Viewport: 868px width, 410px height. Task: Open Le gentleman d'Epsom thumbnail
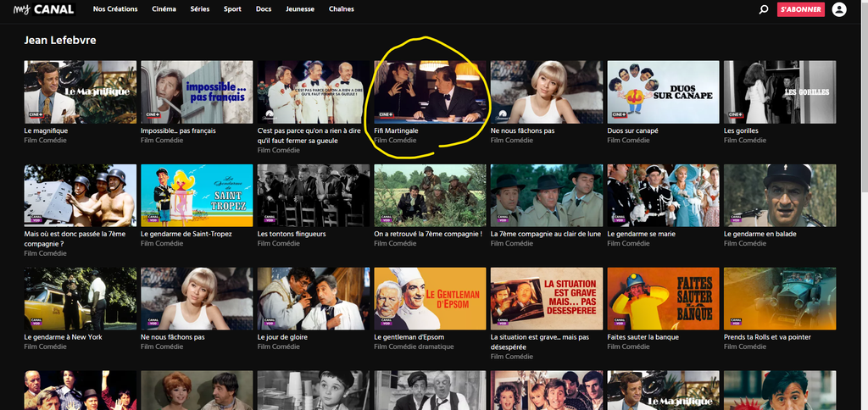point(430,299)
